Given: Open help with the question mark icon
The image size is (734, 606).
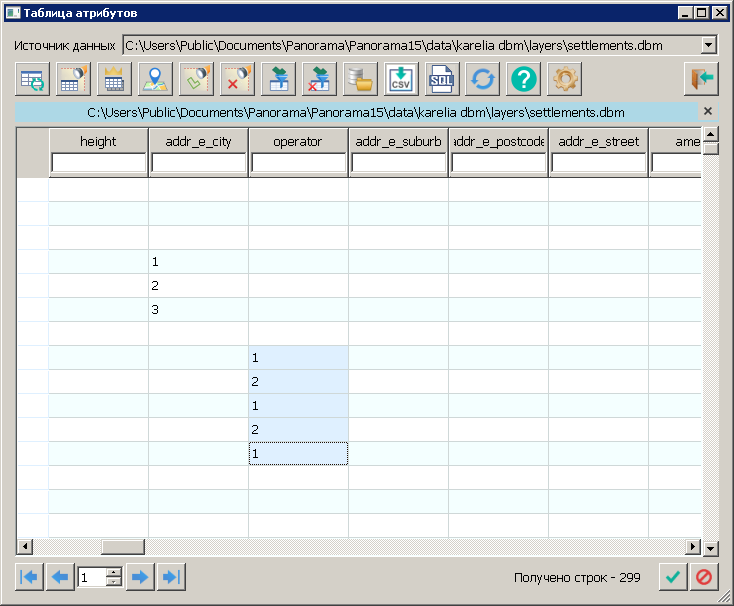Looking at the screenshot, I should tap(524, 78).
